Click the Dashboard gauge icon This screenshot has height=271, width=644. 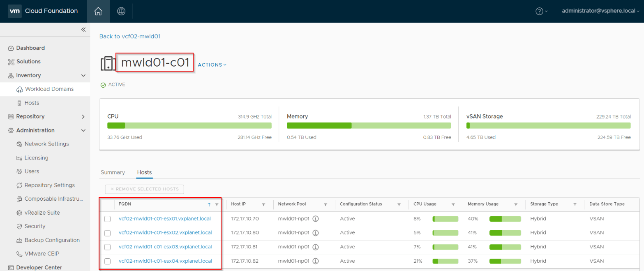point(11,48)
